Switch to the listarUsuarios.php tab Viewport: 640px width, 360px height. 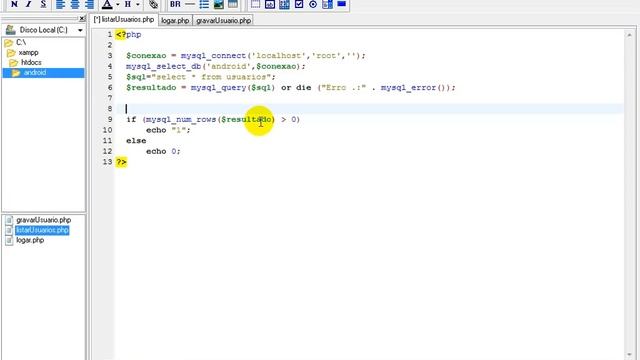pos(124,20)
